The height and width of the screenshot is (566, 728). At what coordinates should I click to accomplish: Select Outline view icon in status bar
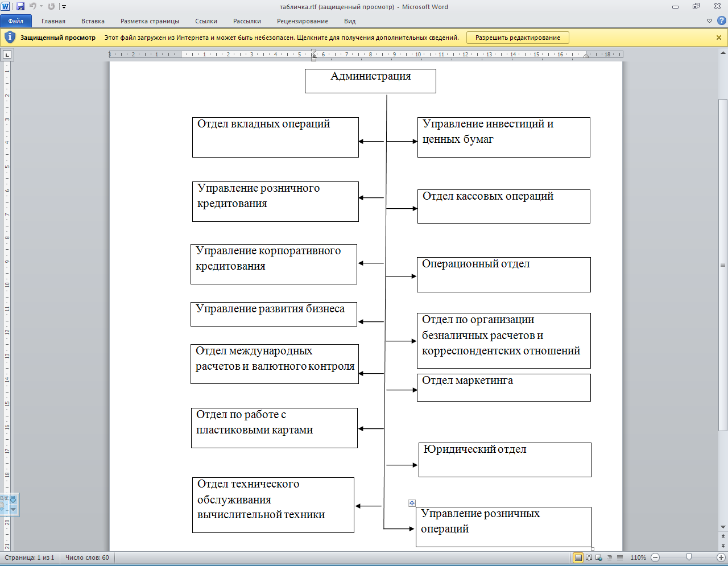click(609, 557)
